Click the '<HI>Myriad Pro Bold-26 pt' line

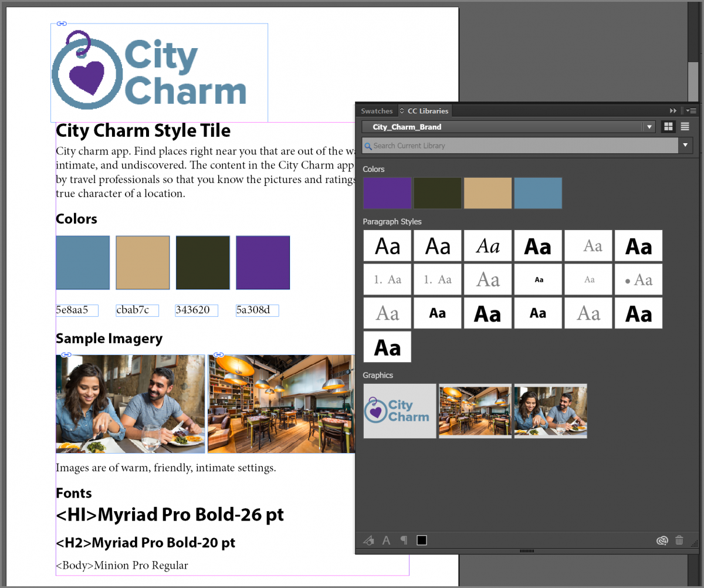coord(170,515)
